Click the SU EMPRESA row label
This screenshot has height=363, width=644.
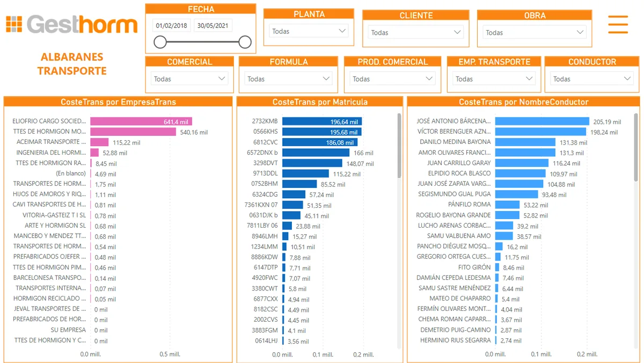tap(68, 330)
